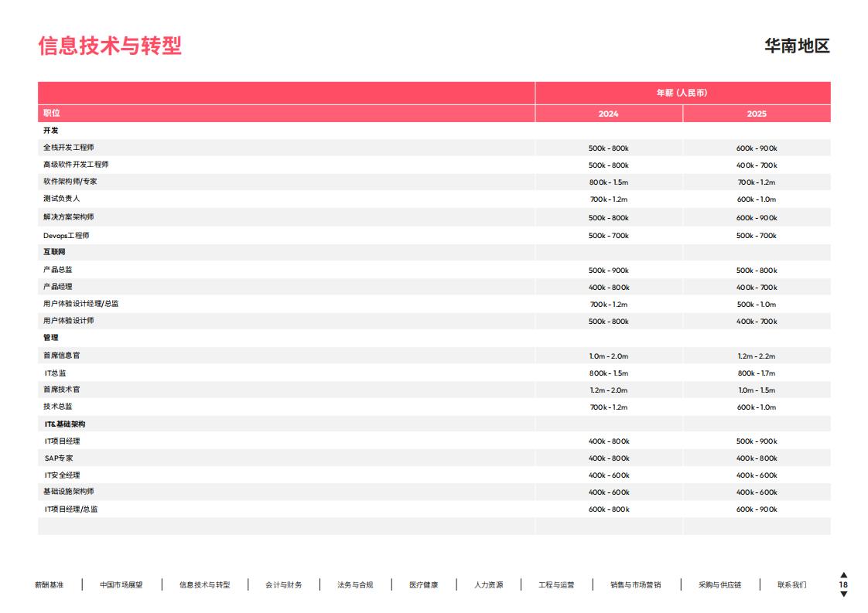Navigate to 销售与市场营销 section
Screen dimensions: 868x613
(635, 584)
